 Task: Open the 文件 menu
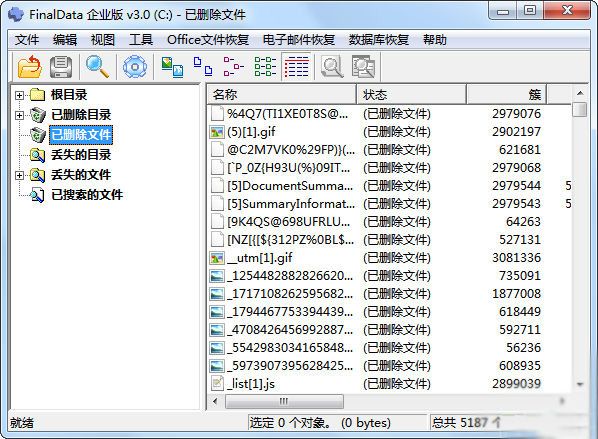point(27,40)
